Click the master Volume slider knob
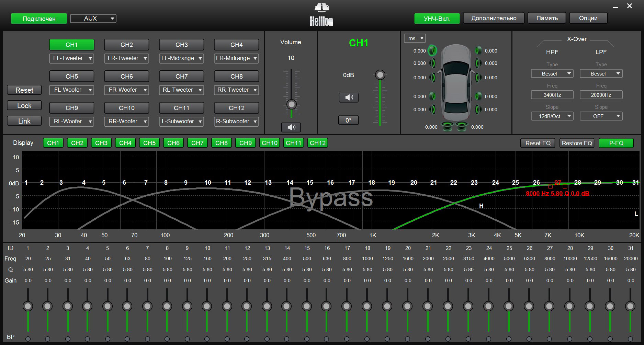This screenshot has width=644, height=345. [x=291, y=104]
